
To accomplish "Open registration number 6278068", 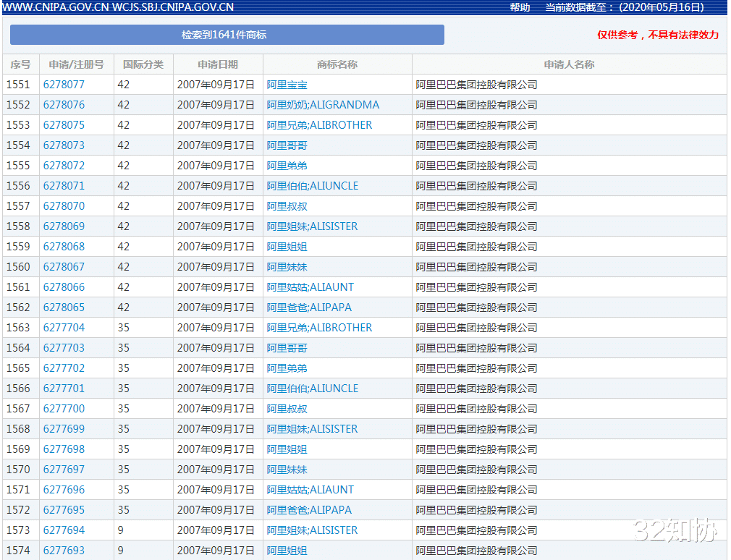I will 64,247.
